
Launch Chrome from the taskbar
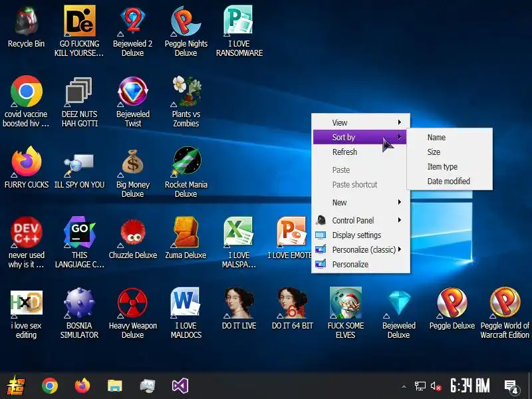pyautogui.click(x=49, y=386)
